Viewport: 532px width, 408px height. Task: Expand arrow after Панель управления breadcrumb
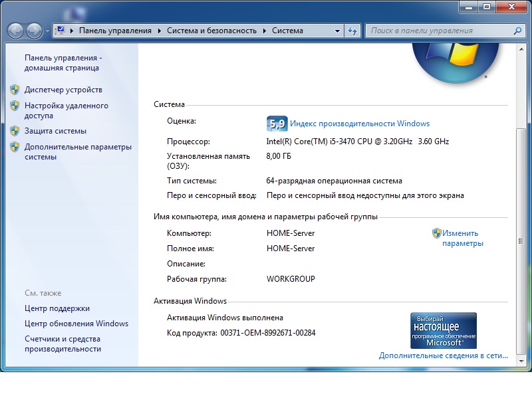coord(160,31)
